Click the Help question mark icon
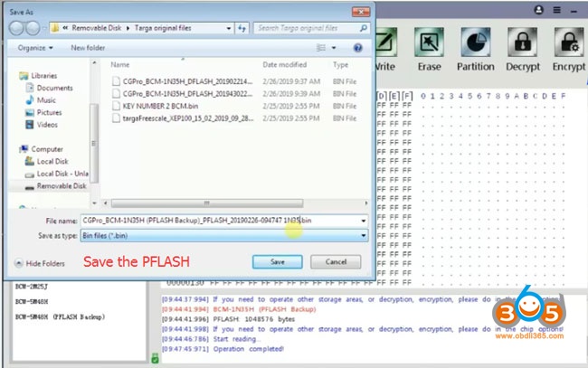 coord(358,47)
